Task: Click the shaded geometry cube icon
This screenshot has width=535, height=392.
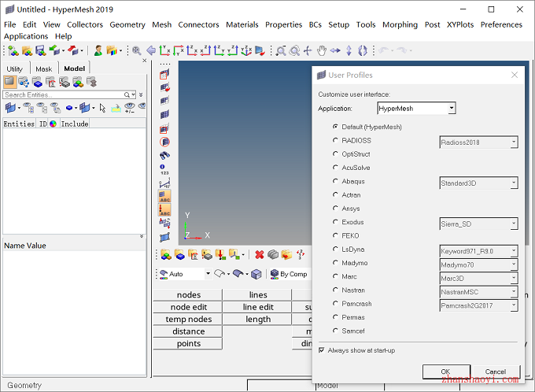Action: (256, 274)
